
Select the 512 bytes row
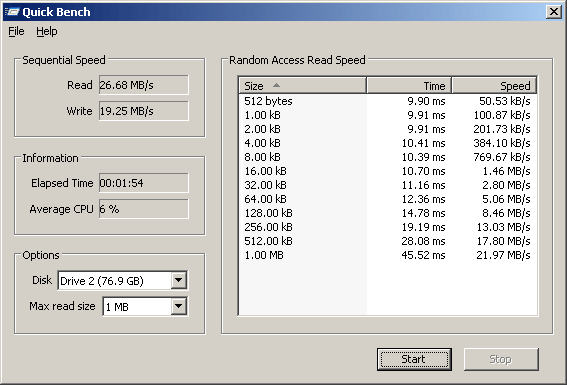coord(388,101)
